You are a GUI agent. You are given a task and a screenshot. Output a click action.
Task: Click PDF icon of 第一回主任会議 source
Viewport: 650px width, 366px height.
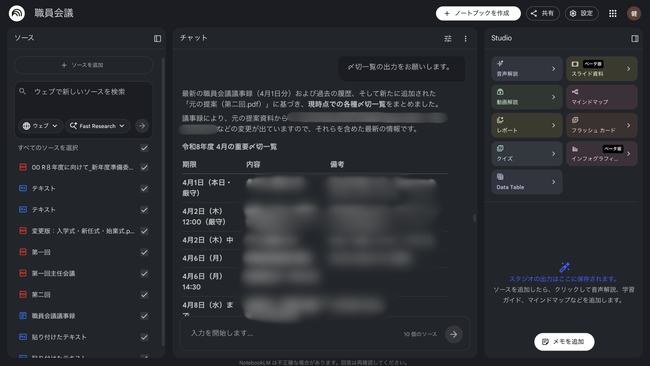pos(23,273)
